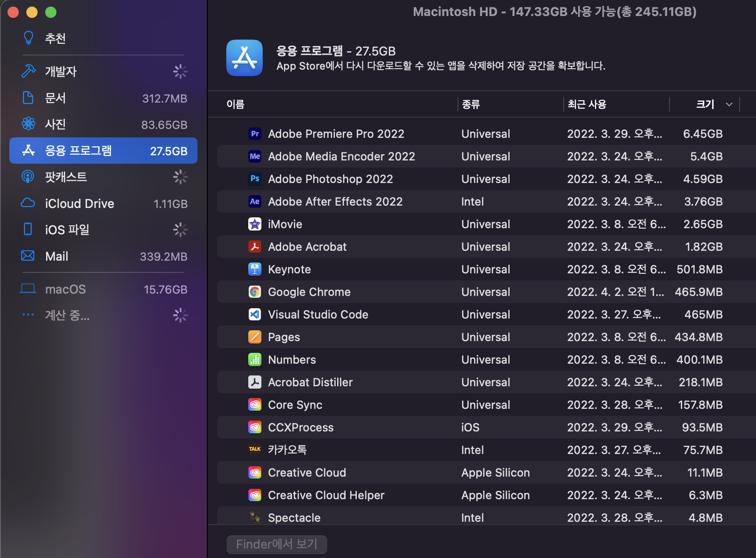The image size is (756, 558).
Task: Open the 개발자 sidebar category
Action: [103, 72]
